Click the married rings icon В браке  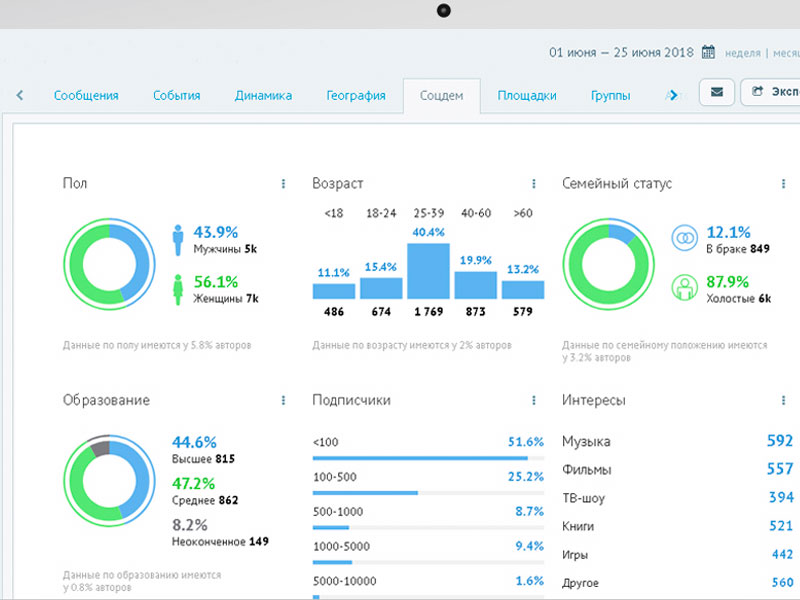[x=685, y=238]
